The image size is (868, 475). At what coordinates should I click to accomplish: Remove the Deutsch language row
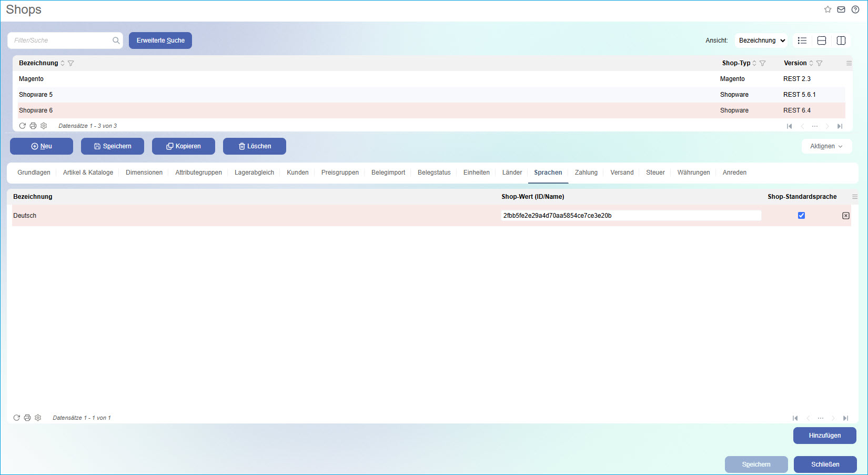pyautogui.click(x=846, y=216)
